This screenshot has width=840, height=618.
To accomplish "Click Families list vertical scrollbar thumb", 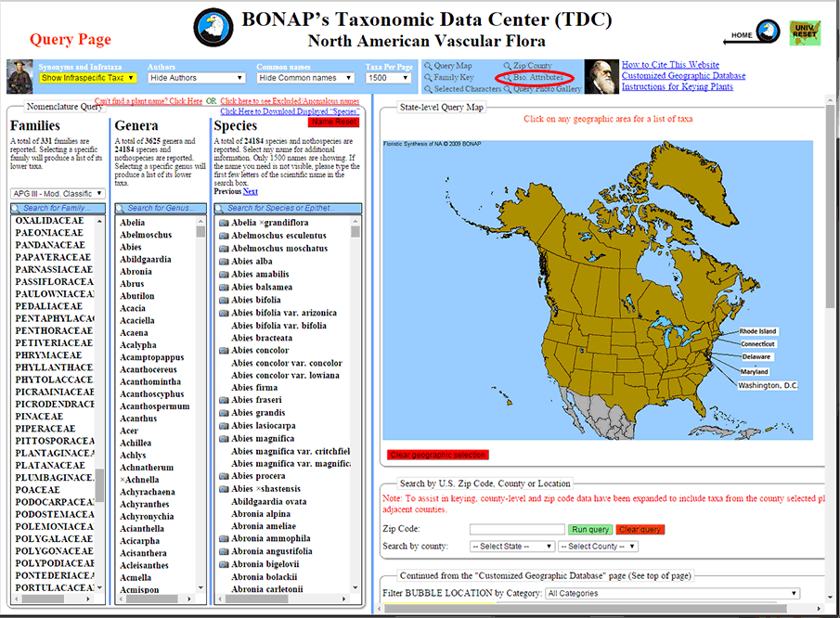I will [99, 484].
